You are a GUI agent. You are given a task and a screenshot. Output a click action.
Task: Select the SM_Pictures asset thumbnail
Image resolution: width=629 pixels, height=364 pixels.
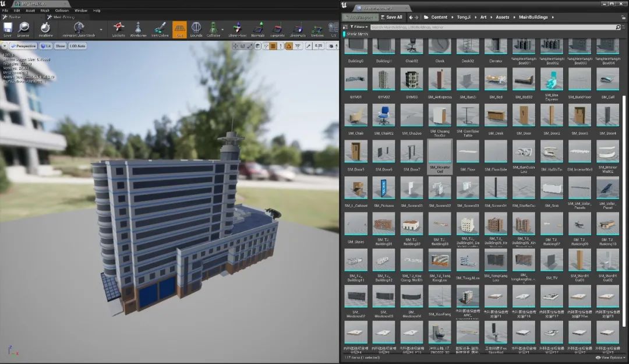[383, 188]
